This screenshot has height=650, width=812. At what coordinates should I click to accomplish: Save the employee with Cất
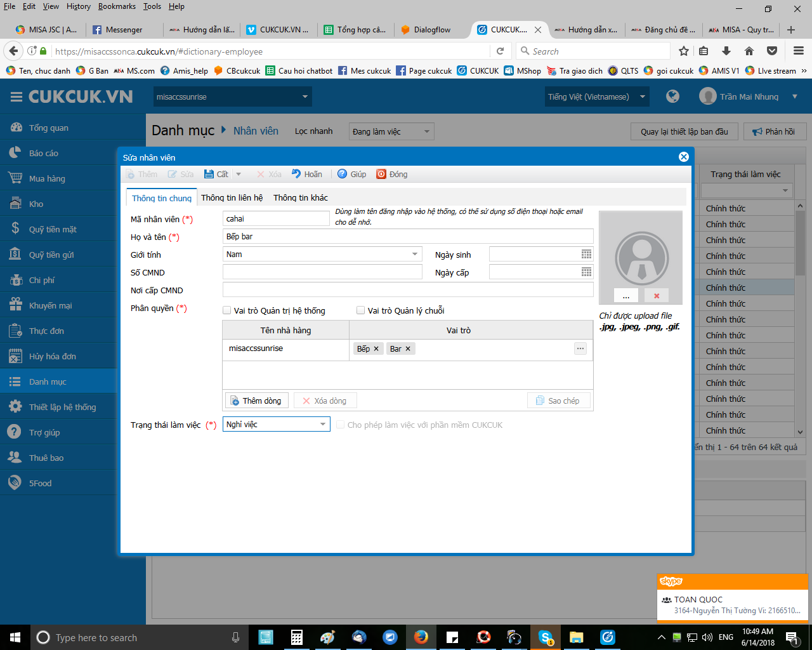coord(216,174)
